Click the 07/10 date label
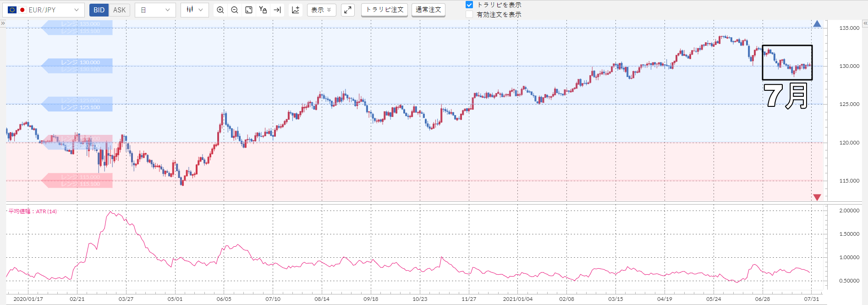Viewport: 868px width, 305px height. (273, 299)
